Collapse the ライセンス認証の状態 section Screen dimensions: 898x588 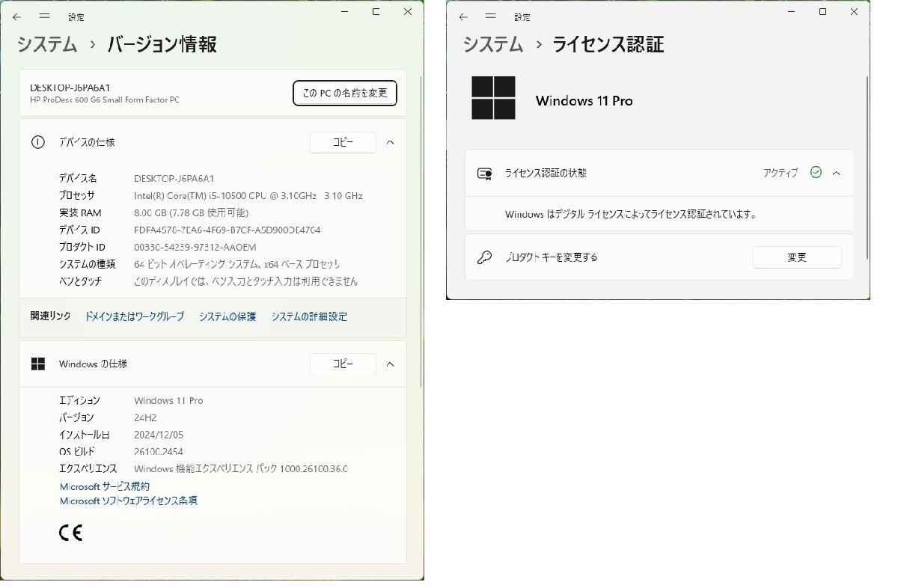[837, 173]
